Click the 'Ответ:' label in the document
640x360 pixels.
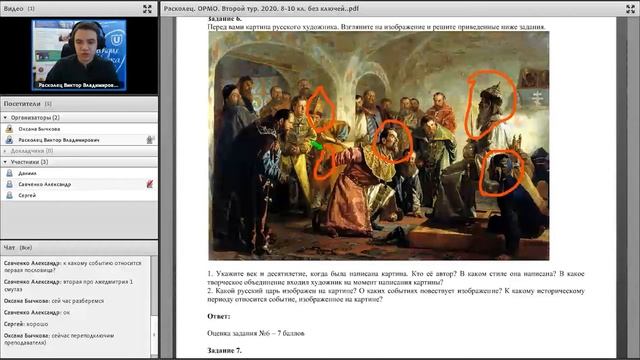tap(219, 316)
